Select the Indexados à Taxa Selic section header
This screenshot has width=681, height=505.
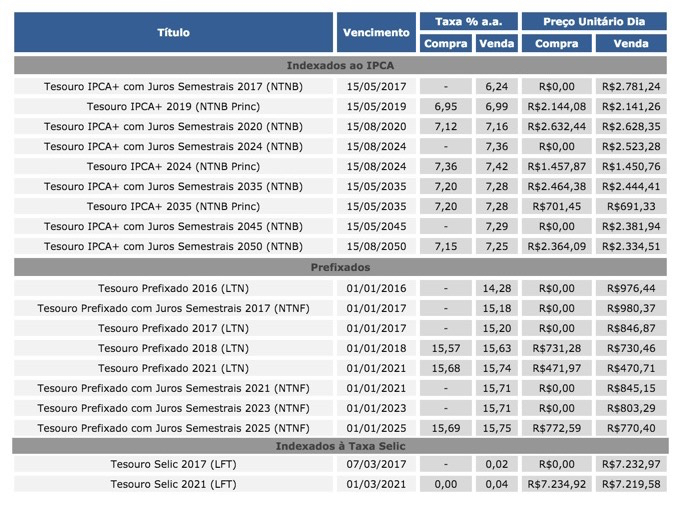[342, 446]
